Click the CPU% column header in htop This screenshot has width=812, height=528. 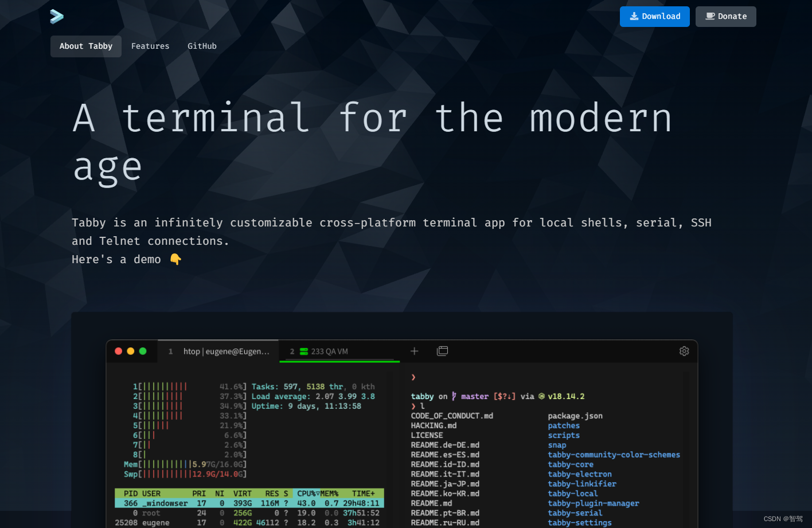pyautogui.click(x=307, y=494)
